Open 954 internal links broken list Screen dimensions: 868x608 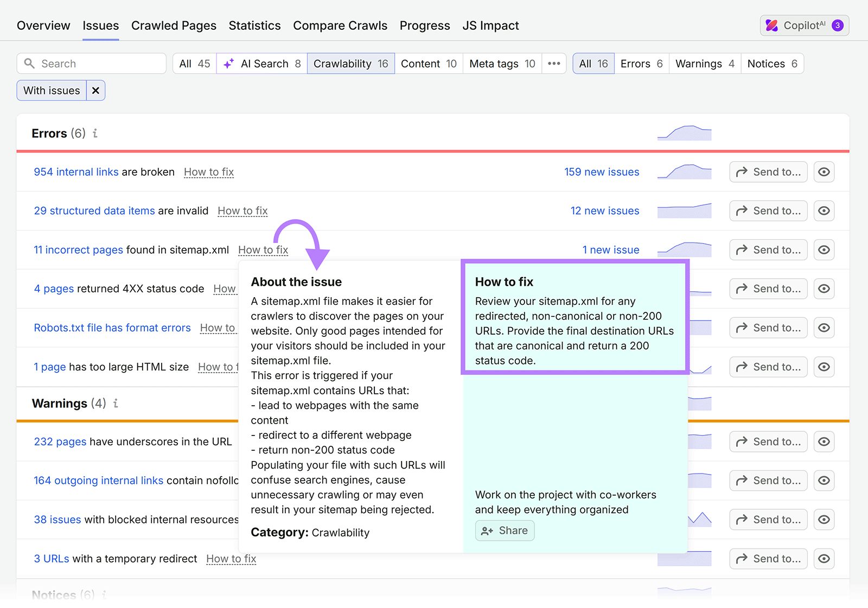point(76,172)
